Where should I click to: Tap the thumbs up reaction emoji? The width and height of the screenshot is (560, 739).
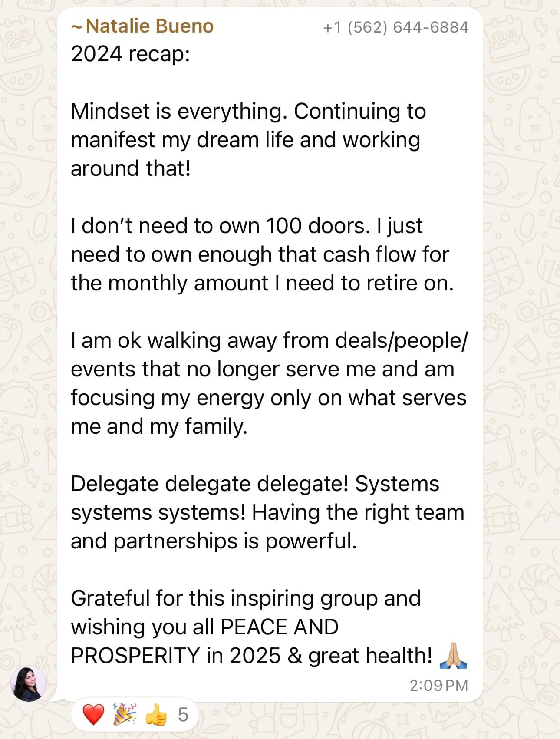(x=156, y=715)
